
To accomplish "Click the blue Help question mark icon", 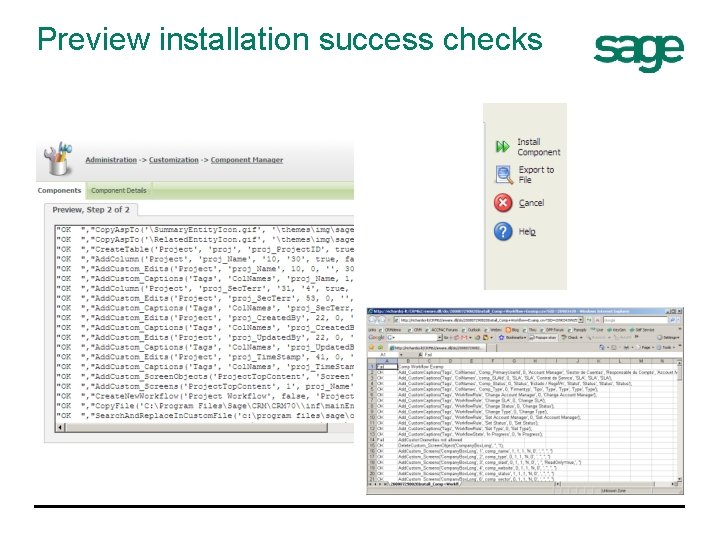I will coord(503,231).
